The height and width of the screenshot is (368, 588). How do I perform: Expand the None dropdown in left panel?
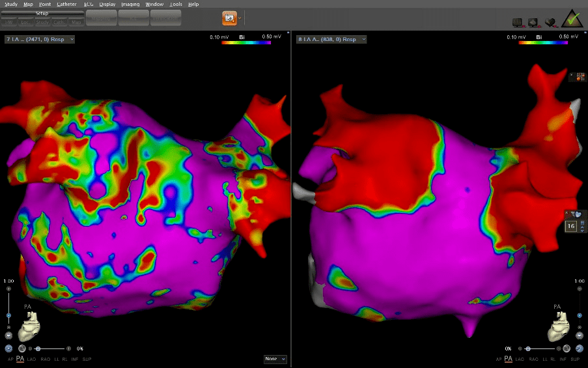[x=275, y=359]
